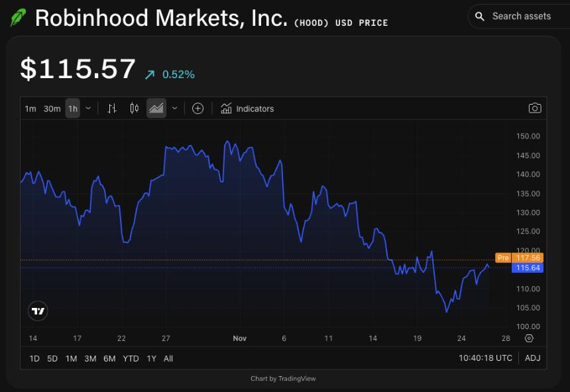Click the TradingView logo on the chart
This screenshot has width=570, height=392.
[x=38, y=311]
